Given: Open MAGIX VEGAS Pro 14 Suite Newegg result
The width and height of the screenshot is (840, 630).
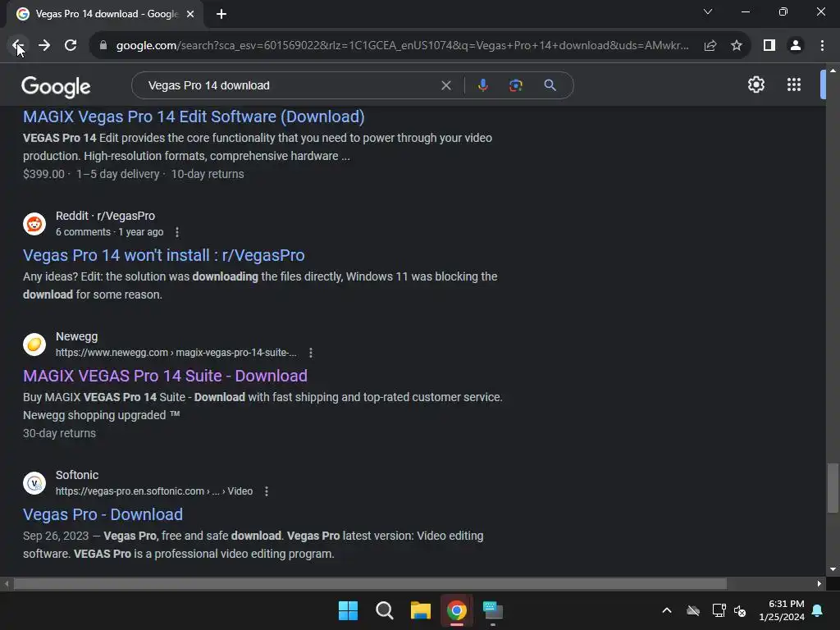Looking at the screenshot, I should pos(165,376).
